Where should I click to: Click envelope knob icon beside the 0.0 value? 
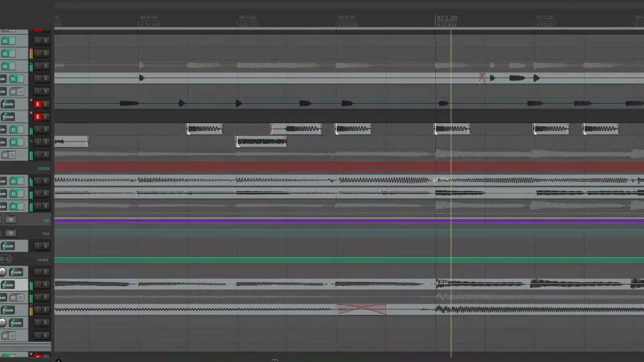[x=10, y=220]
